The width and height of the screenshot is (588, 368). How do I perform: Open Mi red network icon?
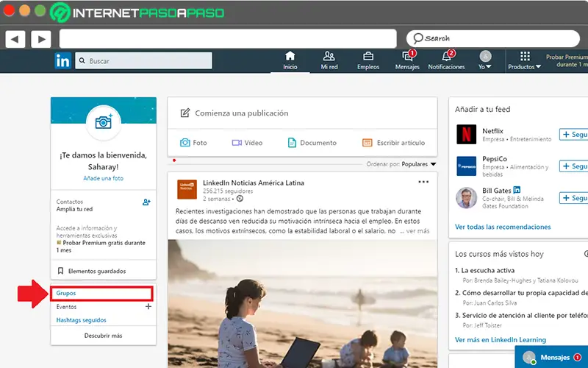click(x=329, y=60)
